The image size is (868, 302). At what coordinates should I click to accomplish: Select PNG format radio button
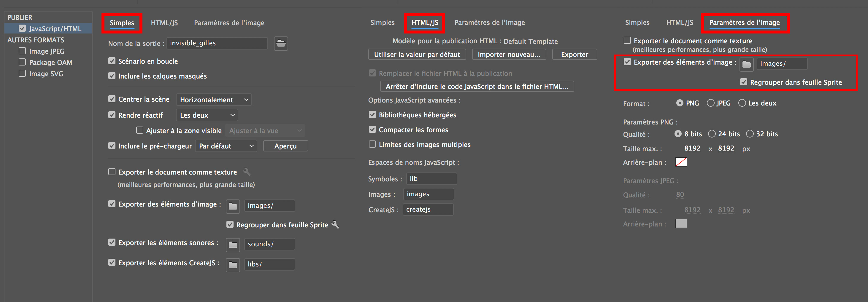click(680, 103)
